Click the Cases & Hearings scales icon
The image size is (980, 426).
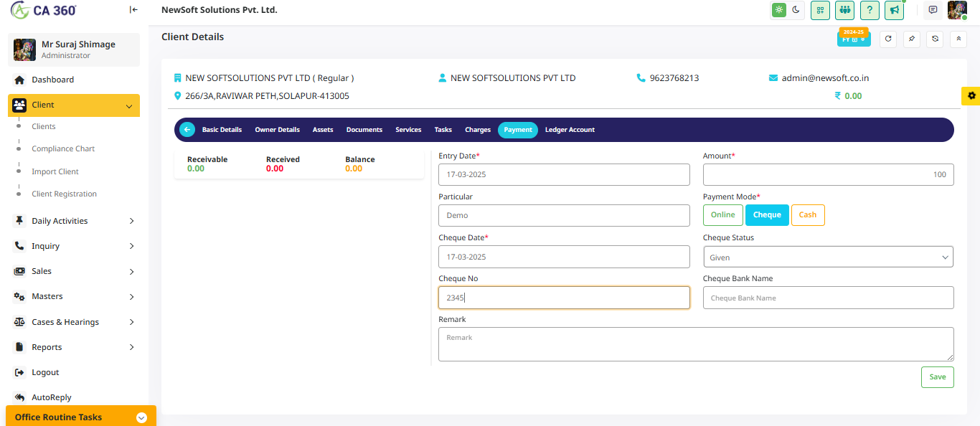(x=19, y=322)
